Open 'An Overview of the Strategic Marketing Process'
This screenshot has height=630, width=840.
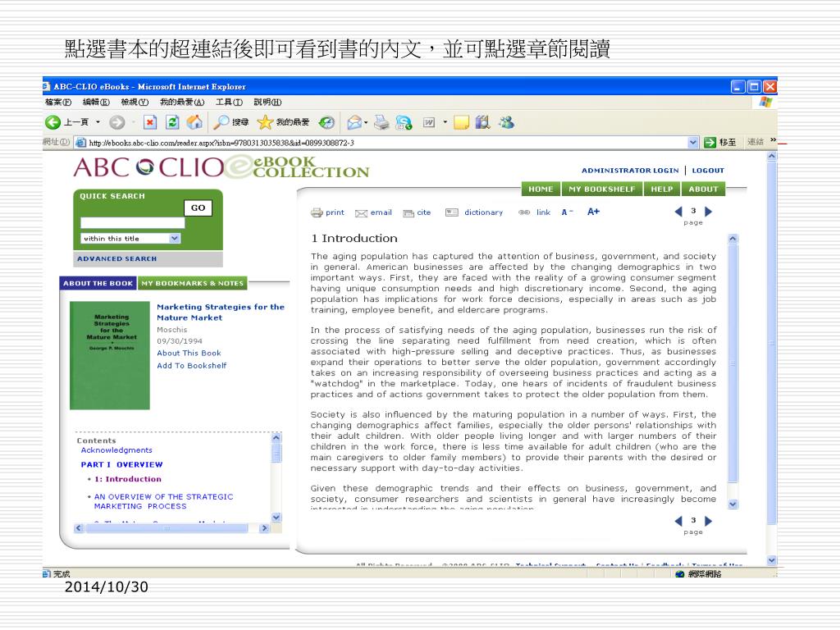click(x=163, y=501)
